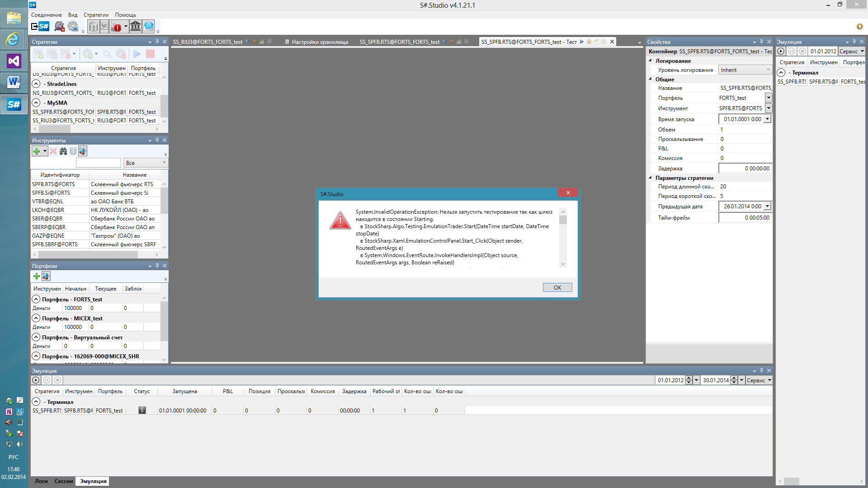The image size is (868, 488).
Task: Click pause button in bottom Эмуляция panel
Action: [x=47, y=380]
